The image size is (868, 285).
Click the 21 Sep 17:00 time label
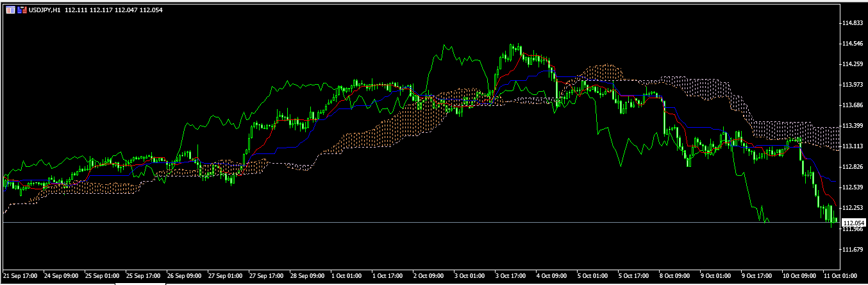point(20,275)
